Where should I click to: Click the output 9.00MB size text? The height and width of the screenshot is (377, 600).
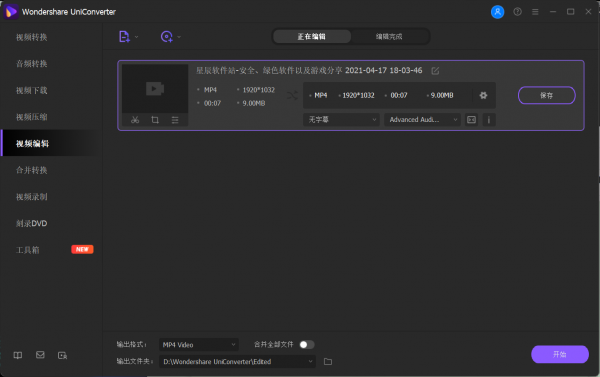coord(442,95)
